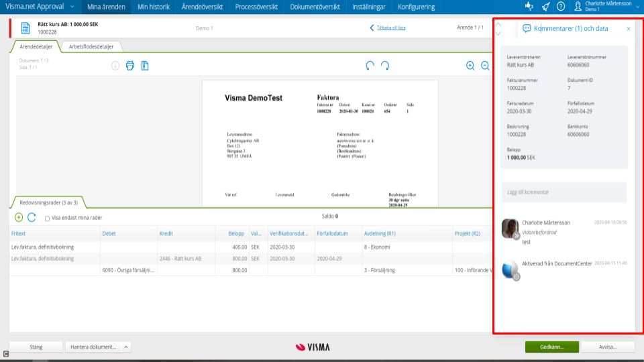Image resolution: width=644 pixels, height=362 pixels.
Task: Go to previous task with up arrow
Action: 498,24
